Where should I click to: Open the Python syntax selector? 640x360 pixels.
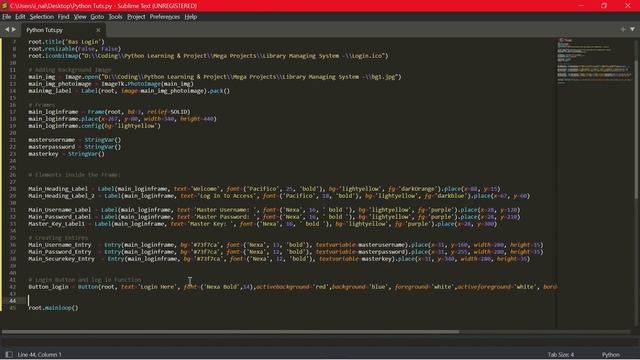[x=611, y=354]
